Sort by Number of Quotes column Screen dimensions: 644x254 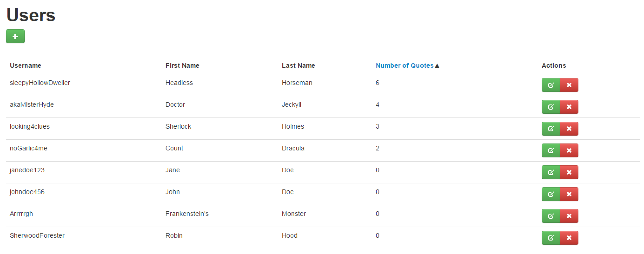pyautogui.click(x=405, y=65)
